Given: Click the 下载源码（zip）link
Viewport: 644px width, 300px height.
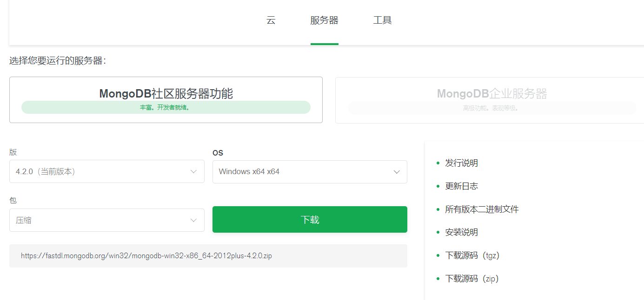Looking at the screenshot, I should [472, 279].
